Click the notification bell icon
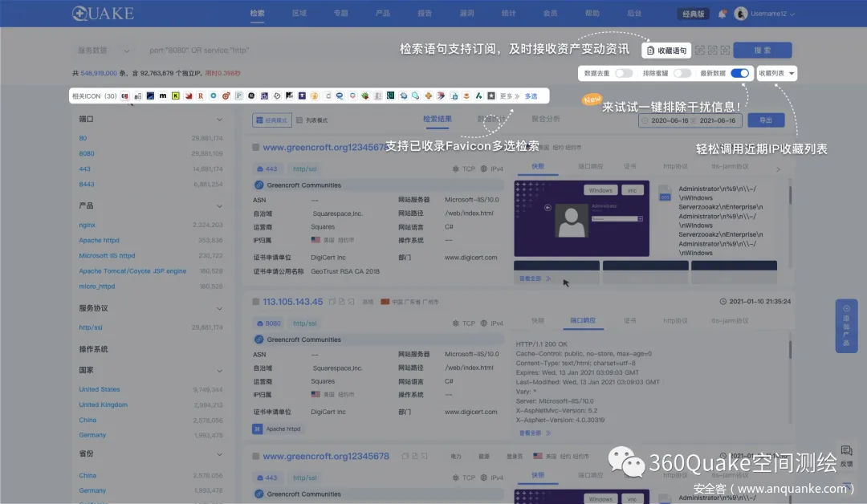 click(722, 14)
